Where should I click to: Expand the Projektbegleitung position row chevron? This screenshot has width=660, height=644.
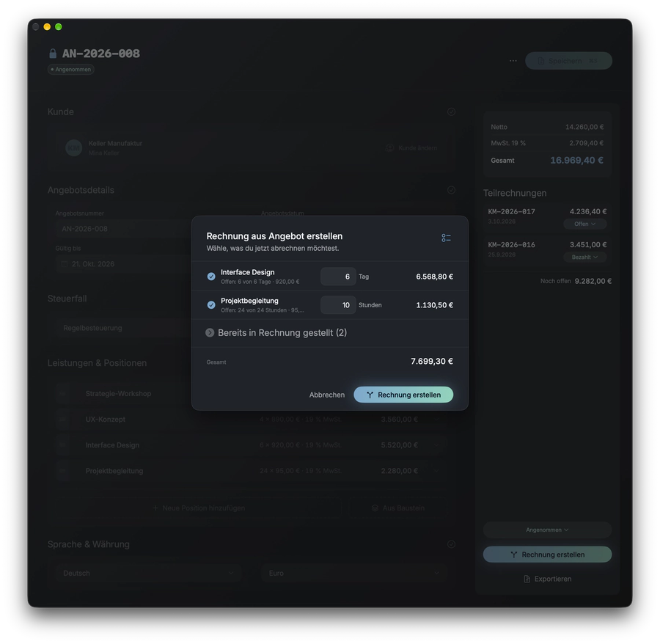(x=436, y=471)
